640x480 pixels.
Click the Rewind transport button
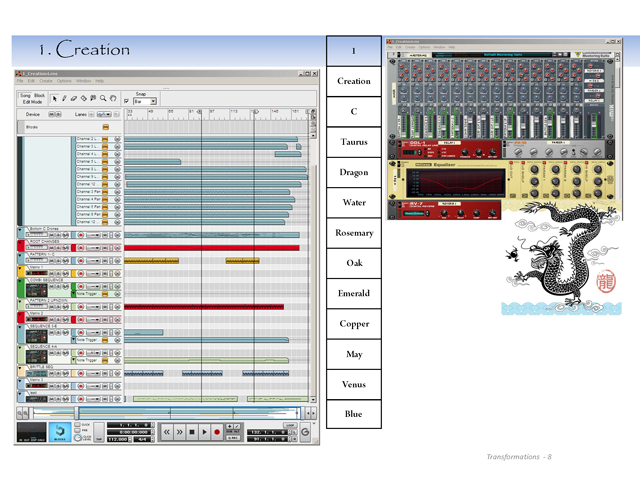pyautogui.click(x=167, y=432)
